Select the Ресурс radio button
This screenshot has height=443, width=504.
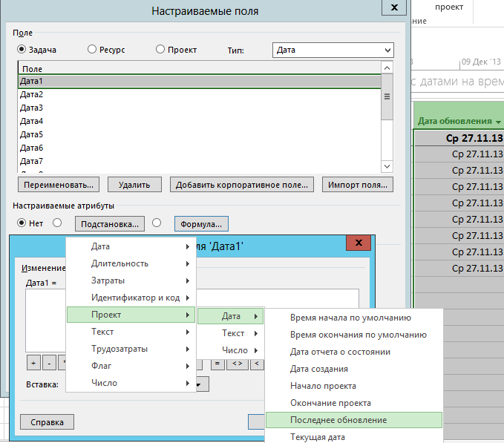click(x=92, y=49)
